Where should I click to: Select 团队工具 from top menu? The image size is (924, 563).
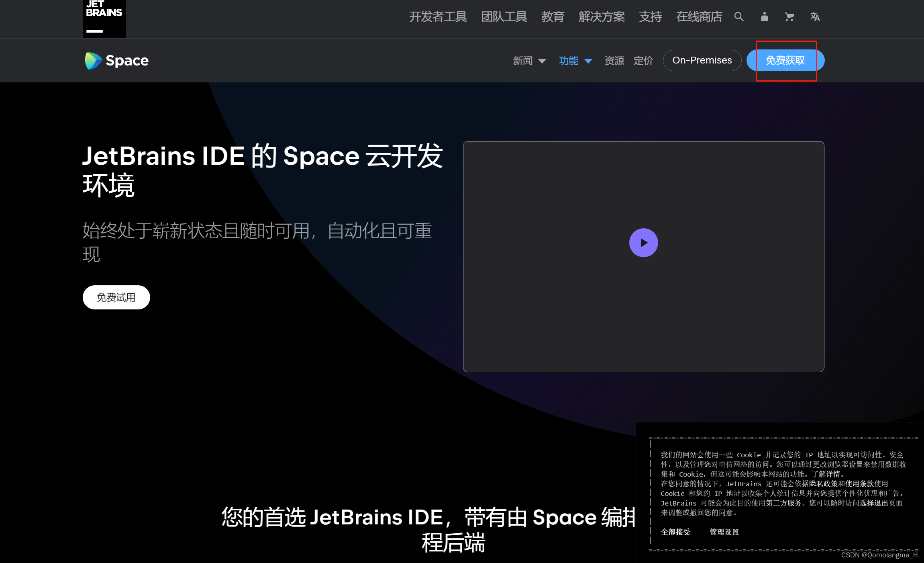504,17
